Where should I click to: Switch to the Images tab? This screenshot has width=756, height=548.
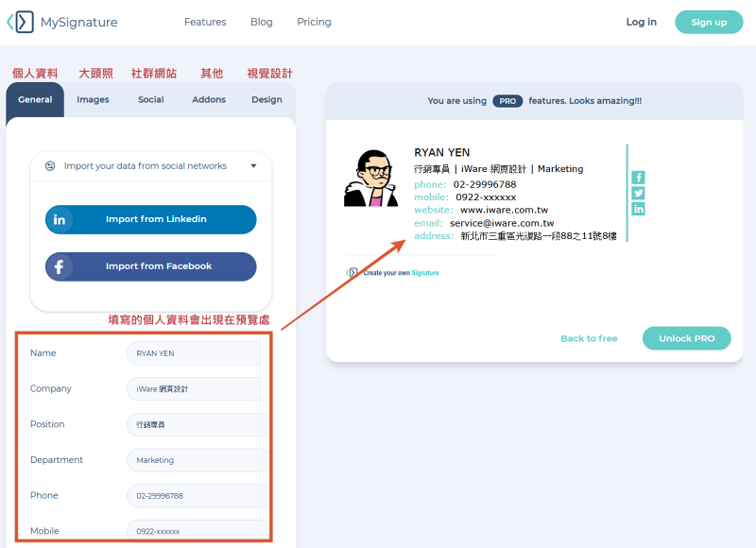pyautogui.click(x=93, y=100)
